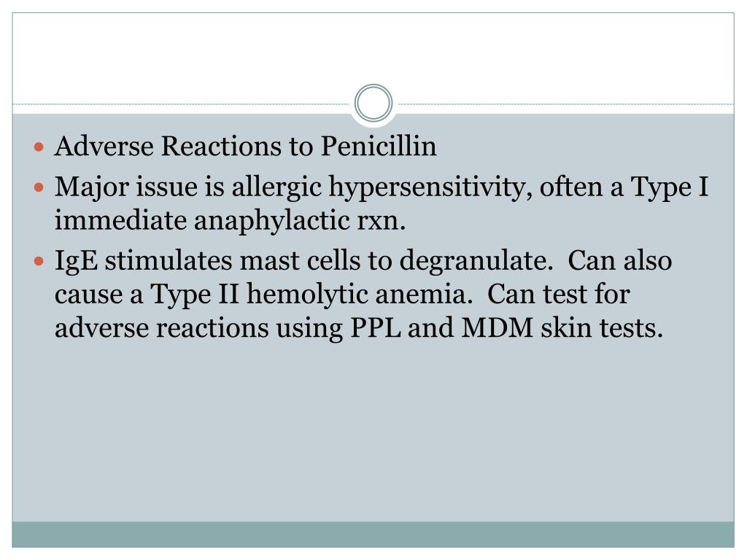Click the text 'Type I'
Viewport: 747px width, 560px height.
(669, 187)
